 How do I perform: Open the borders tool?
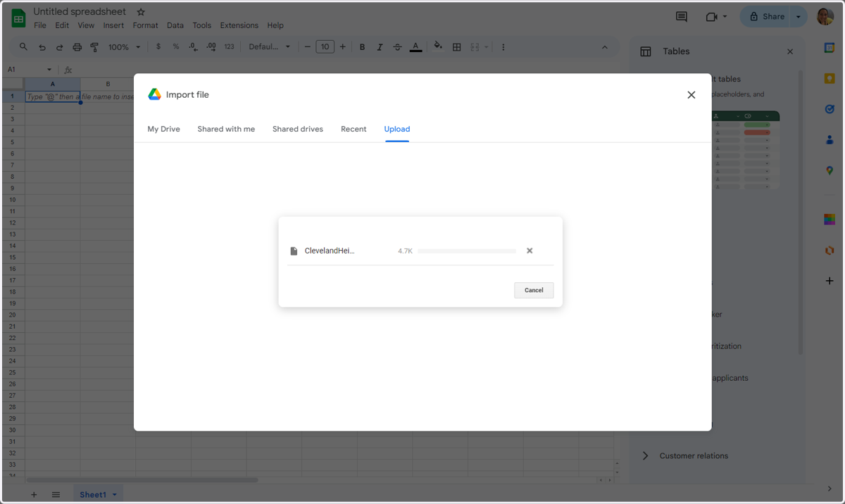click(x=456, y=47)
